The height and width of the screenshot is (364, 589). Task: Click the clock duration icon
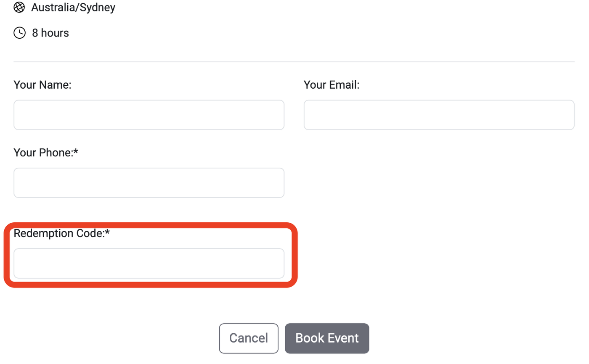click(19, 33)
